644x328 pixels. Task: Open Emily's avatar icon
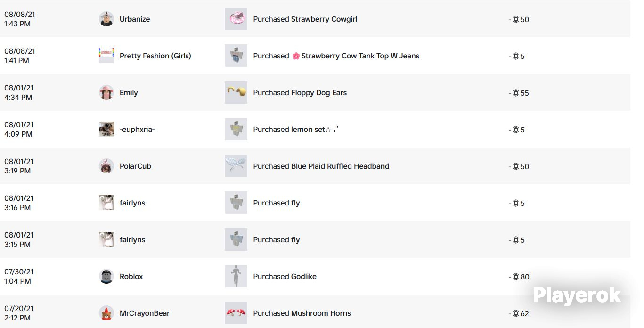pos(106,92)
